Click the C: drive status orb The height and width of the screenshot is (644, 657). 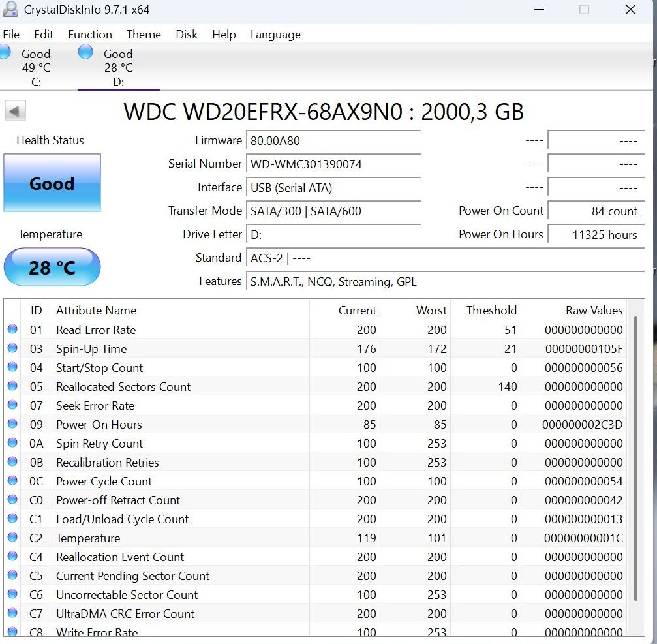click(x=4, y=54)
